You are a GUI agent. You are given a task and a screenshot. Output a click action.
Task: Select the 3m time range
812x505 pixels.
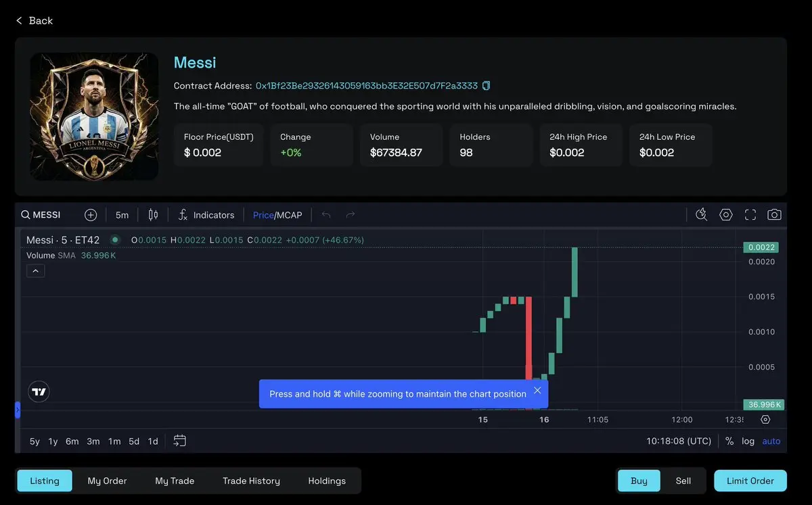point(93,441)
